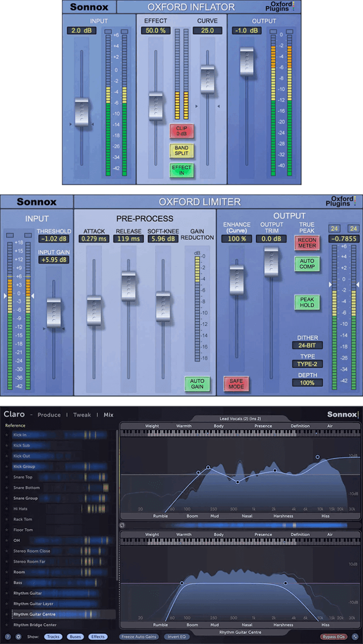Select Body band on Lead Vocals graph

pyautogui.click(x=219, y=426)
